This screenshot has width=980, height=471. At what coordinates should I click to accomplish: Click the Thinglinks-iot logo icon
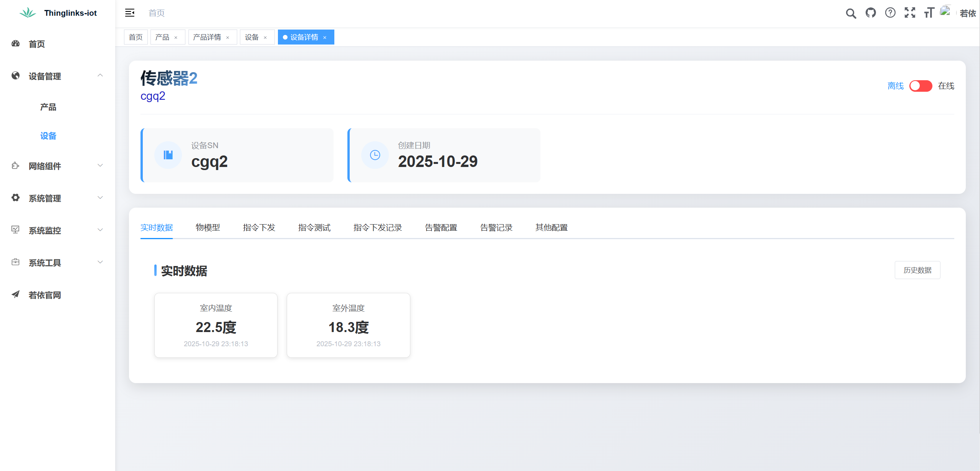tap(28, 13)
